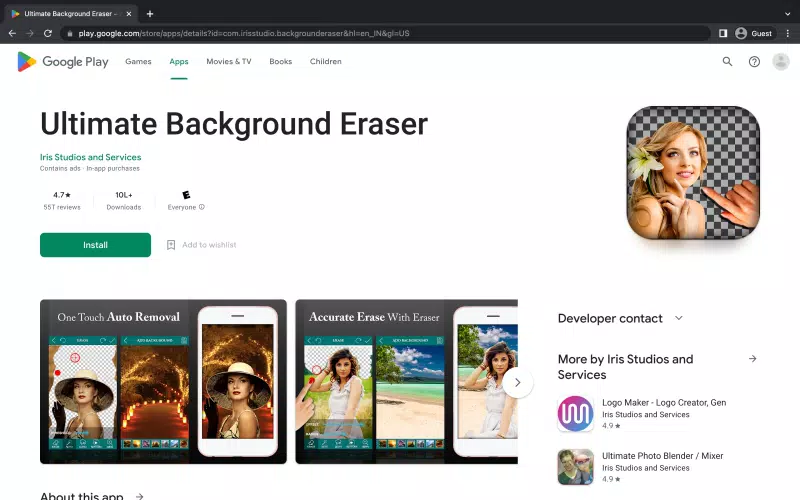Open Logo Maker - Logo Creator app link
The width and height of the screenshot is (800, 500).
pos(664,403)
